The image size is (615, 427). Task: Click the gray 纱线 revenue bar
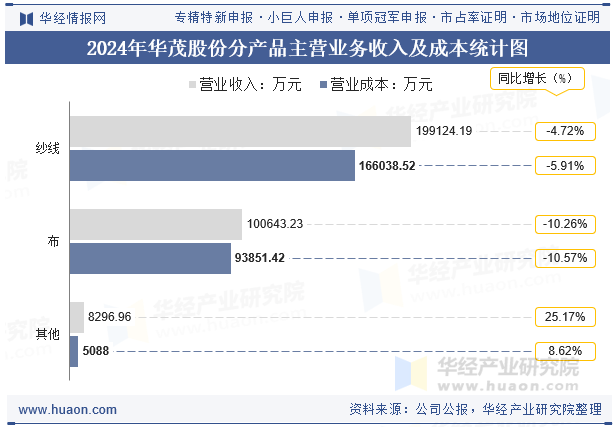click(x=240, y=131)
